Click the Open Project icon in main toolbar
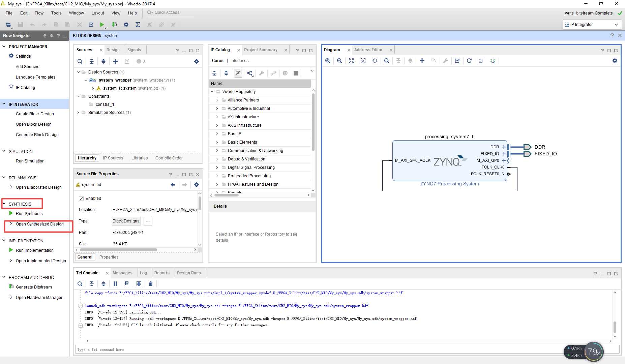The height and width of the screenshot is (364, 625). point(8,25)
